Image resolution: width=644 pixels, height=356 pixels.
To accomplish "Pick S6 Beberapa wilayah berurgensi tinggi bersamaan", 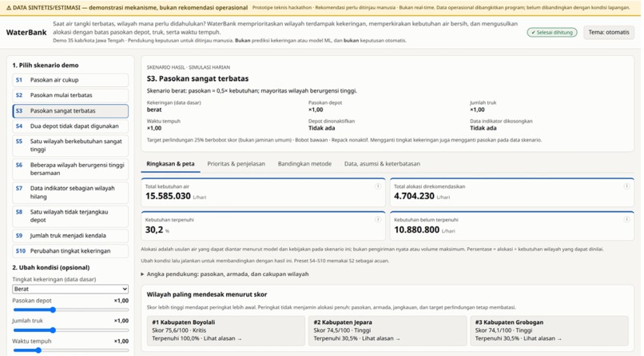I will pos(70,169).
